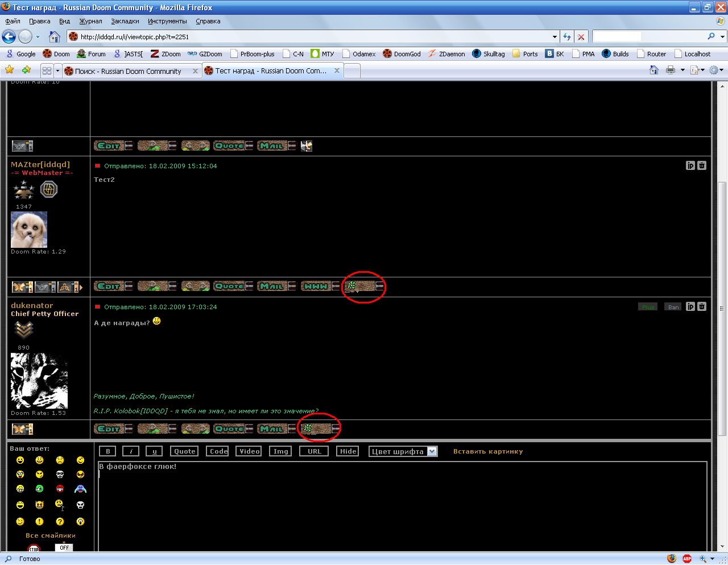Click the Edit button on MAZter's post
Image resolution: width=728 pixels, height=565 pixels.
109,286
